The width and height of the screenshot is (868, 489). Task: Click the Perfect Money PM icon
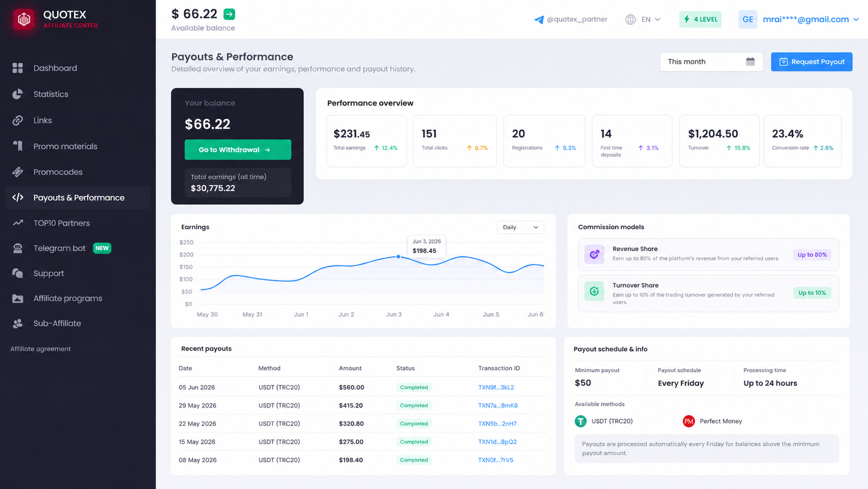tap(688, 421)
